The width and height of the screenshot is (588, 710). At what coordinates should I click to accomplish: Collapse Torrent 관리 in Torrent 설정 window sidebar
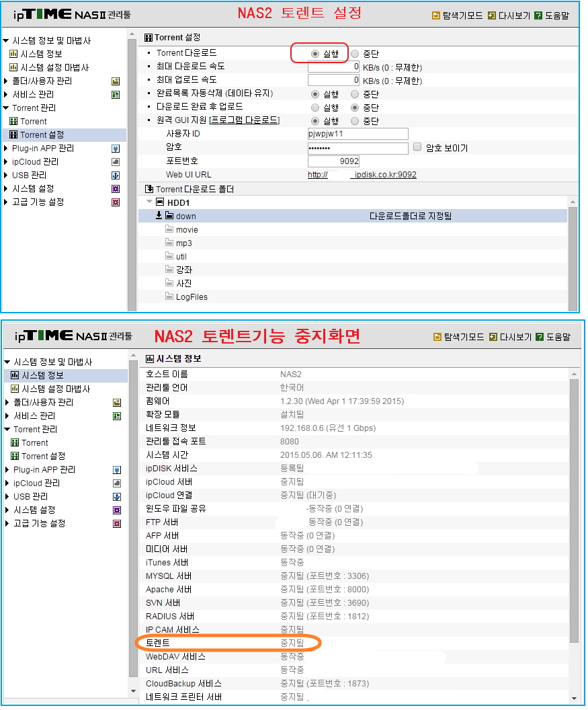6,108
